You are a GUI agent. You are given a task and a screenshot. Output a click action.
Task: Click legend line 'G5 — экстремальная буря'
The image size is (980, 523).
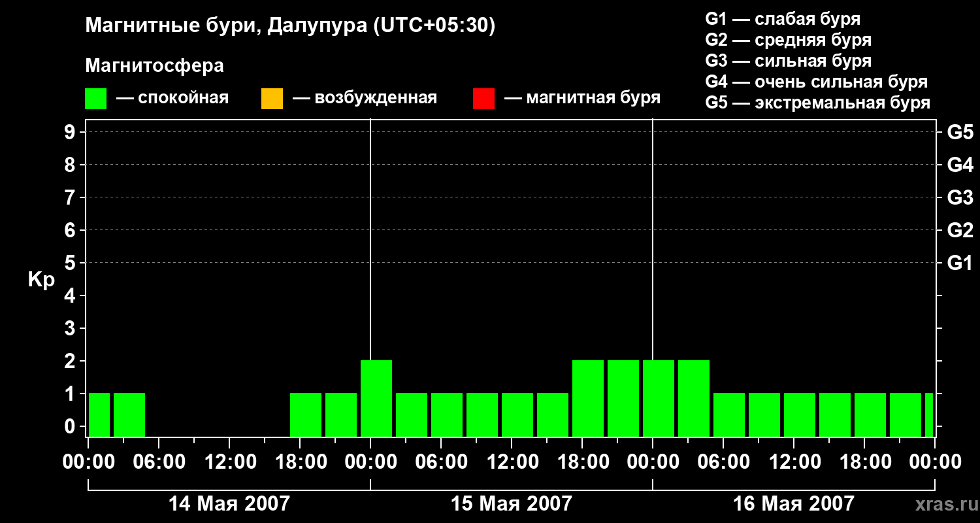tap(818, 103)
